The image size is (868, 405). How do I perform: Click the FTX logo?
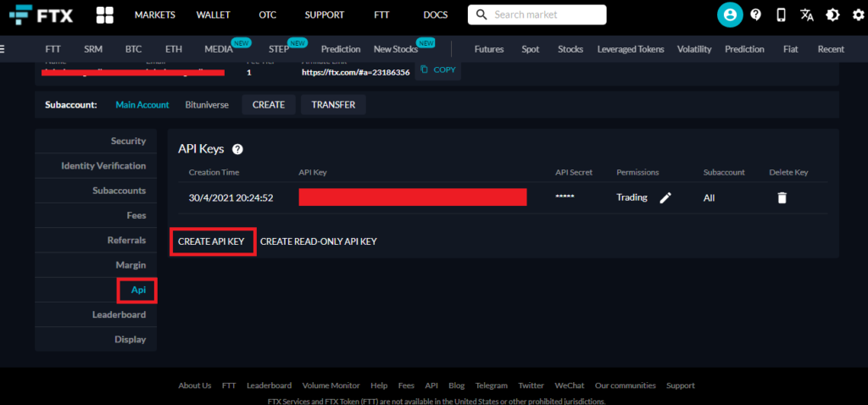(x=41, y=15)
